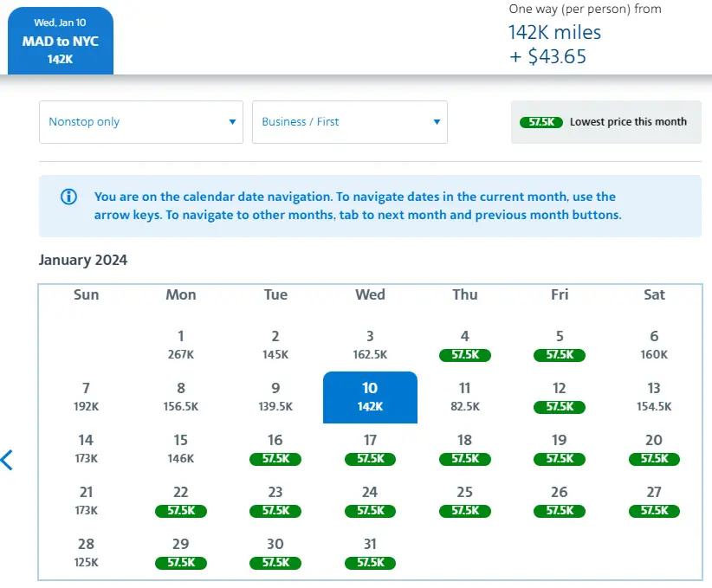Select January 28 at 125K miles

click(86, 552)
